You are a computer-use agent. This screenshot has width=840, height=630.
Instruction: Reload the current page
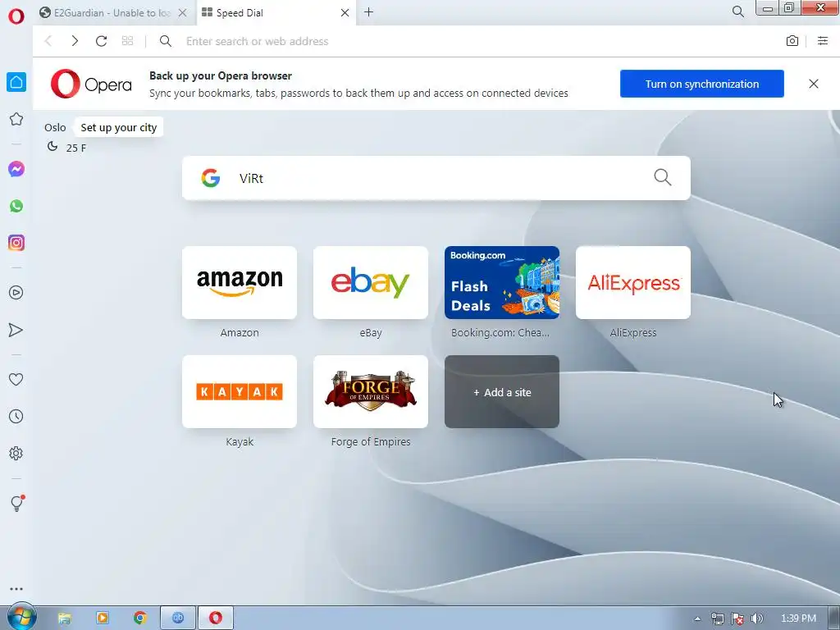(101, 41)
